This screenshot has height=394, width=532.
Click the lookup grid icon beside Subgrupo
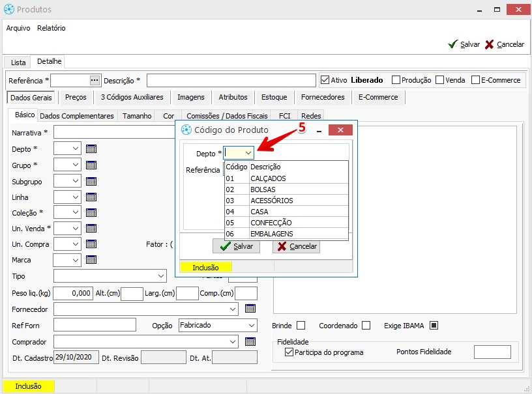(x=91, y=181)
